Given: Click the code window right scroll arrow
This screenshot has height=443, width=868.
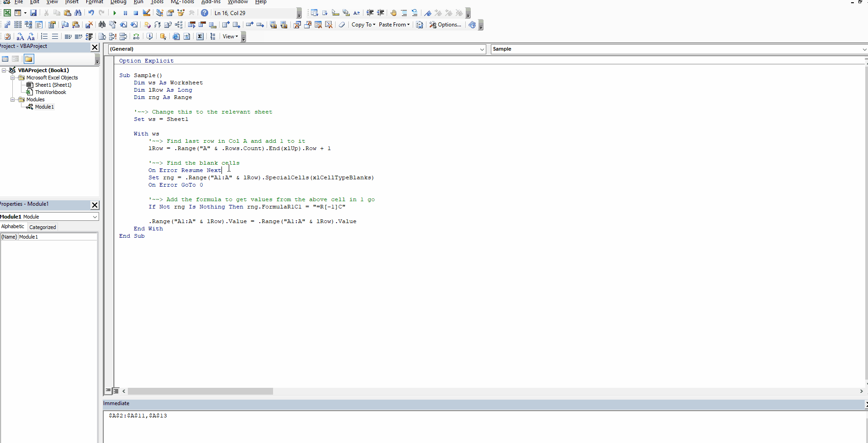Looking at the screenshot, I should click(862, 391).
